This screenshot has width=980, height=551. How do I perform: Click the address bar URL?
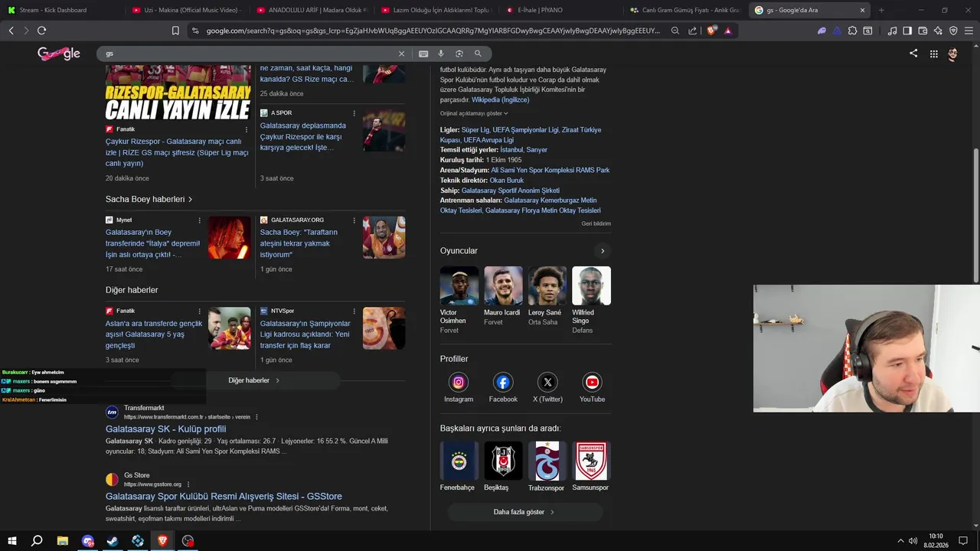433,31
